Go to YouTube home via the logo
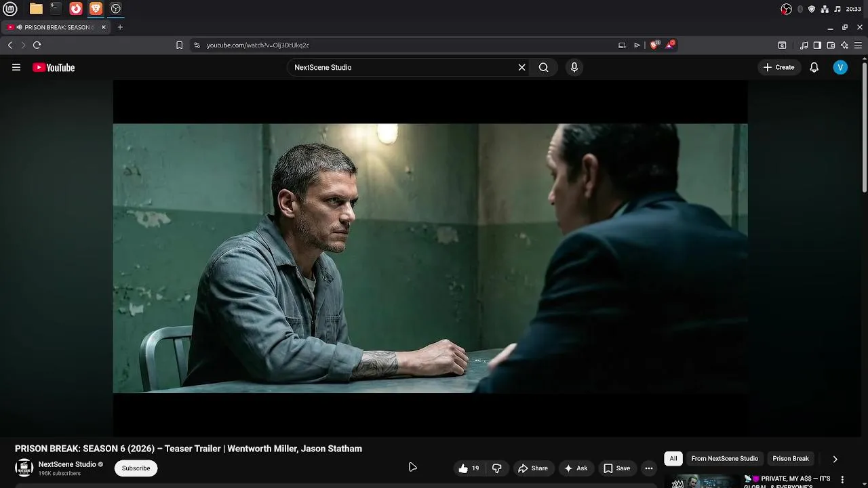Image resolution: width=868 pixels, height=488 pixels. (x=54, y=67)
